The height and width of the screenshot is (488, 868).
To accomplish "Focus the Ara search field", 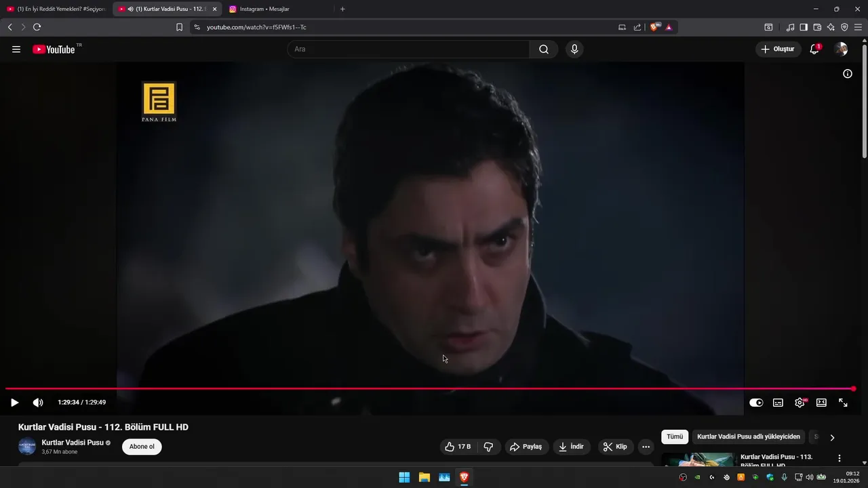I will pyautogui.click(x=408, y=49).
